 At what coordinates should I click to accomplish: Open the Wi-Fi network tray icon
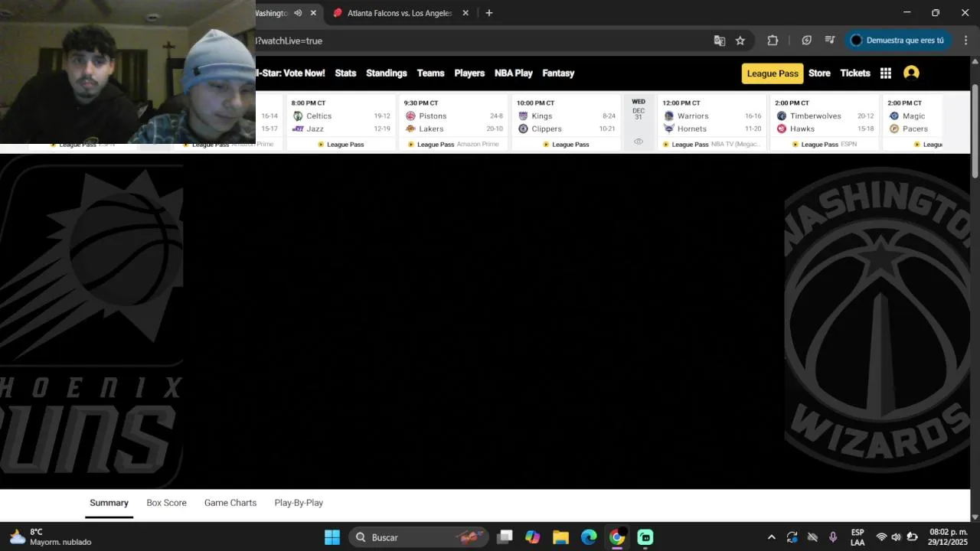click(881, 537)
